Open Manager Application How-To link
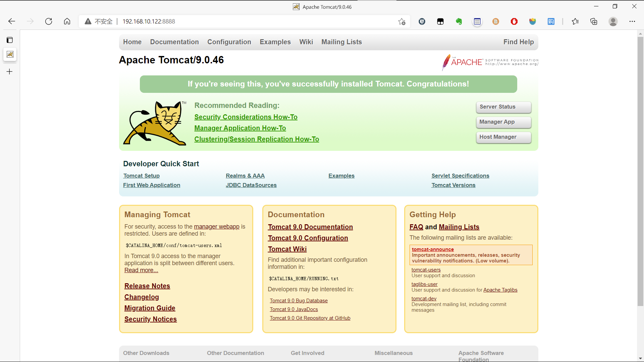 coord(240,128)
